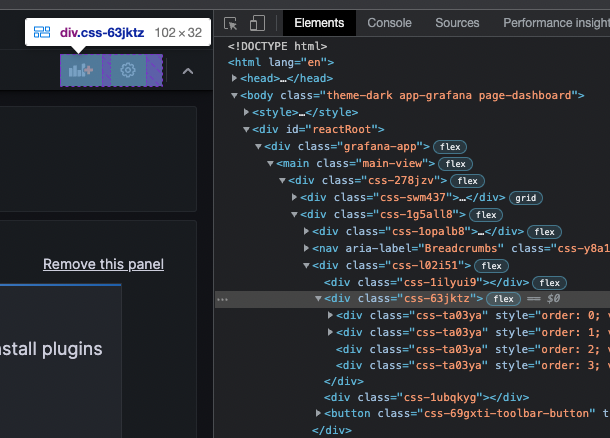Select the css-1ilyui9 div row

pos(426,282)
